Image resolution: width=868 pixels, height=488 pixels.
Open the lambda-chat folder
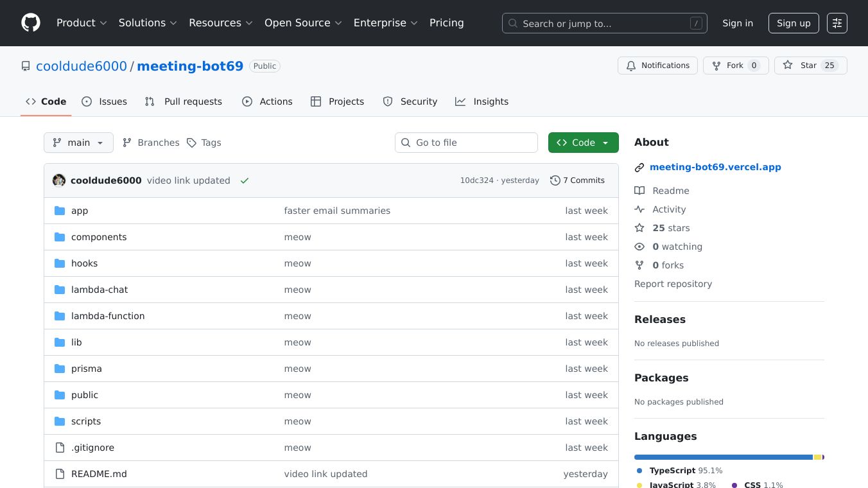click(x=100, y=290)
